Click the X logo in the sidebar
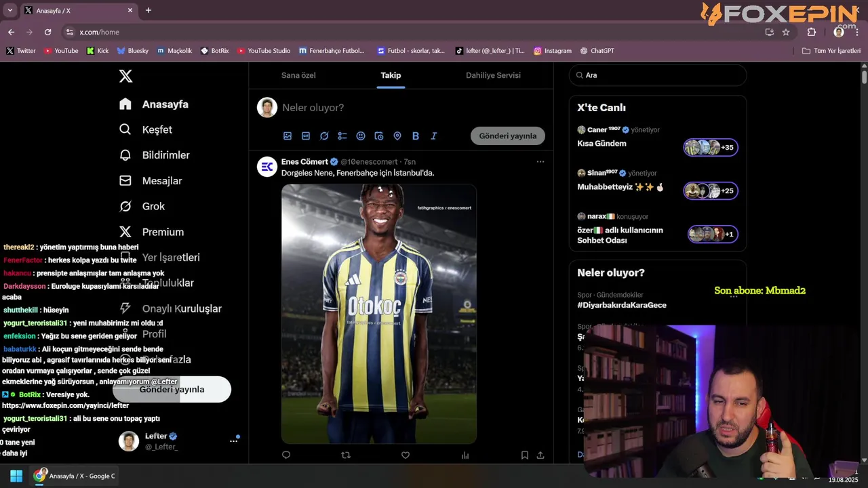This screenshot has width=868, height=488. (125, 76)
